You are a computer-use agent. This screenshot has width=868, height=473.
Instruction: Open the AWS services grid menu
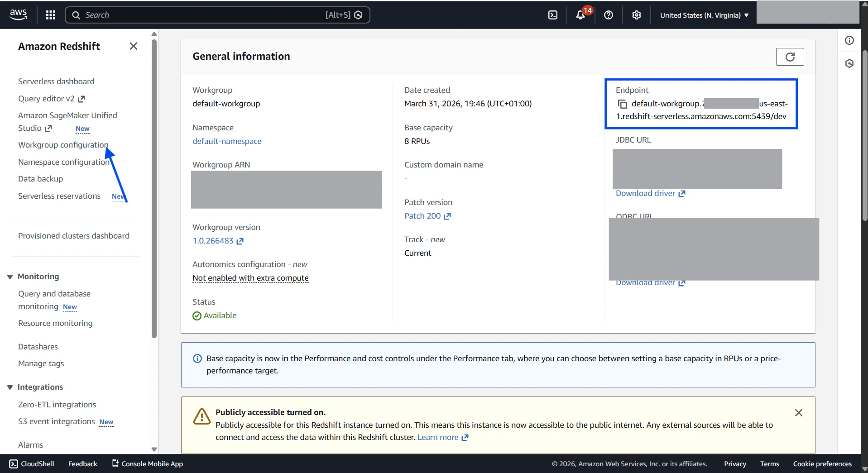[x=51, y=15]
